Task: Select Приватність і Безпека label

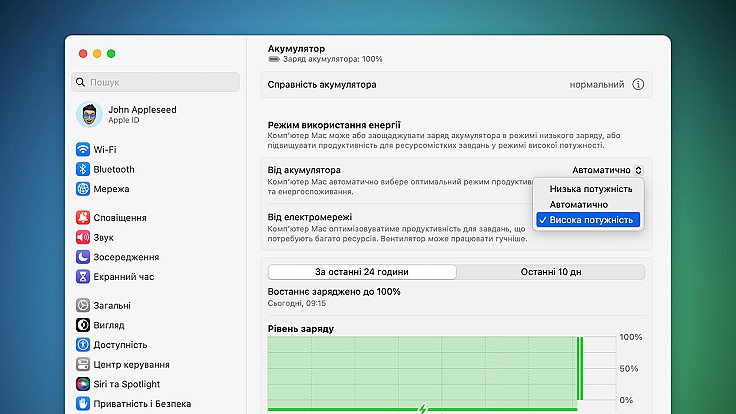Action: (x=142, y=404)
